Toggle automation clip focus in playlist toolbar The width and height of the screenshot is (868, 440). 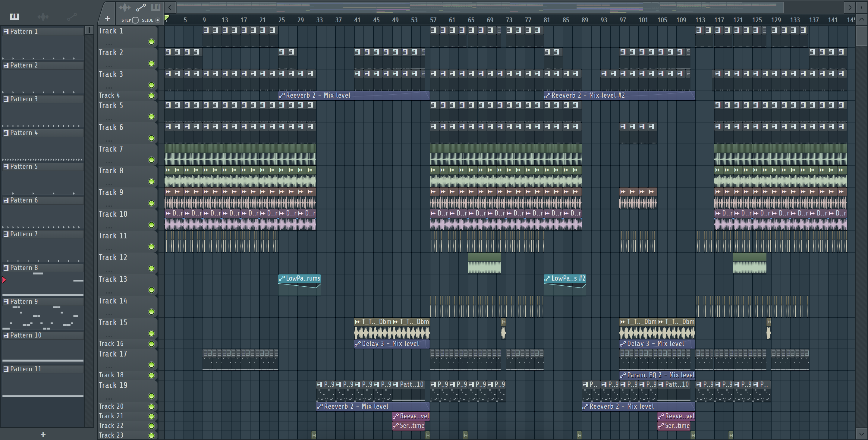coord(141,7)
